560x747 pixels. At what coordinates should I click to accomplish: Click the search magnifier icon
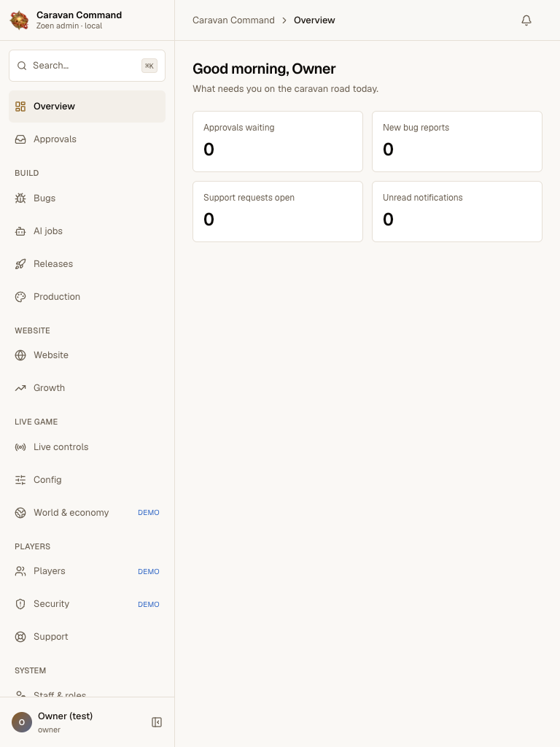[x=22, y=66]
